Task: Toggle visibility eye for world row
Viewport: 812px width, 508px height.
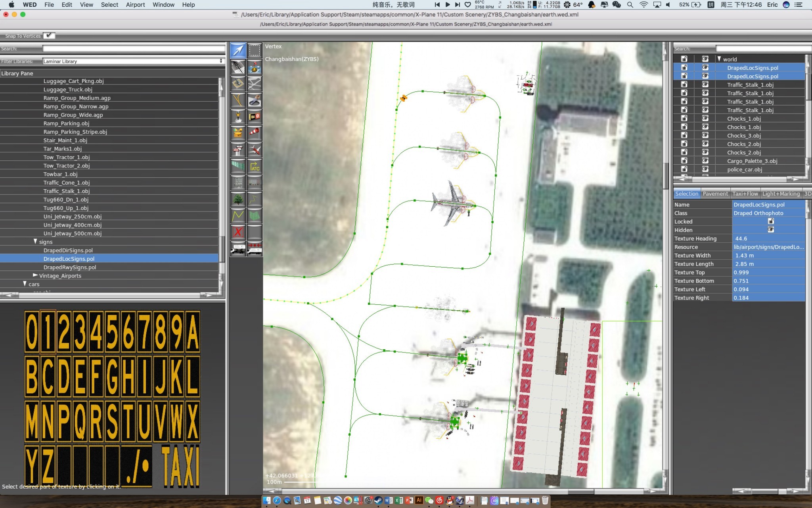Action: click(705, 59)
